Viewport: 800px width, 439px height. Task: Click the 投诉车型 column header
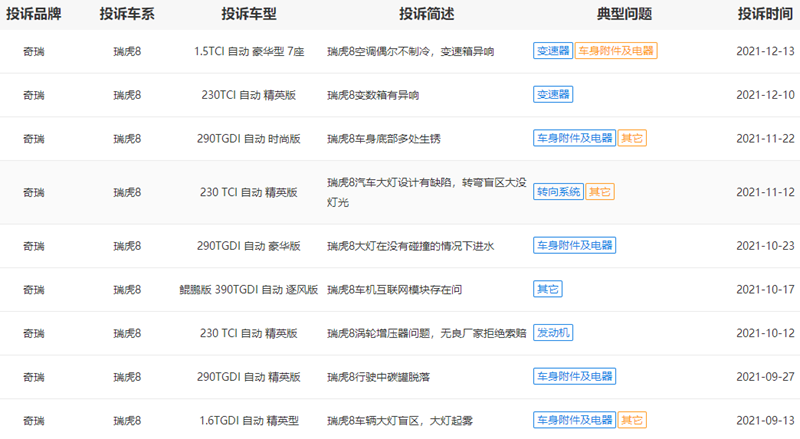249,14
